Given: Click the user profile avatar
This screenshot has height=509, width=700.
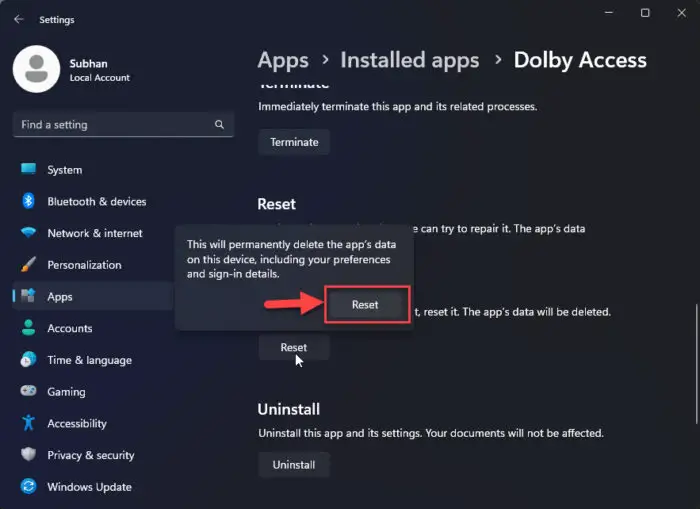Looking at the screenshot, I should coord(37,69).
